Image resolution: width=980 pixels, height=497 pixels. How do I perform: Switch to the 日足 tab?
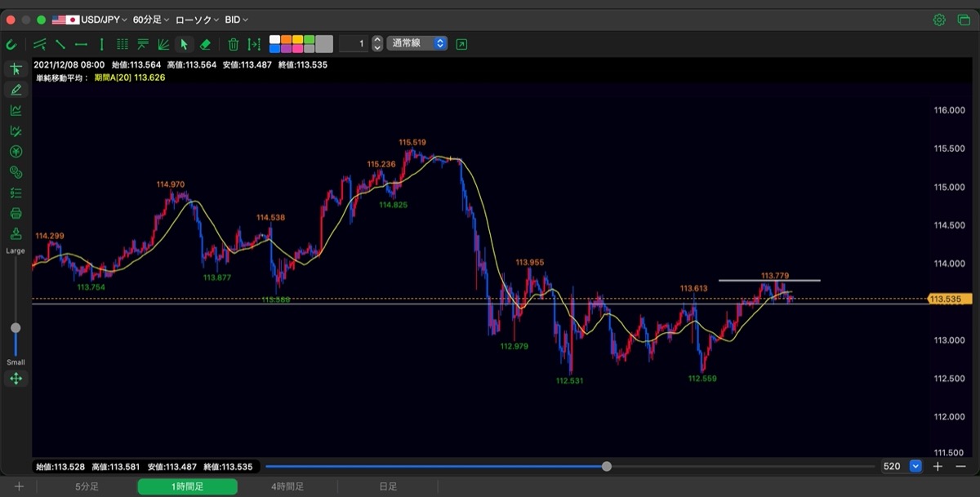pos(388,486)
